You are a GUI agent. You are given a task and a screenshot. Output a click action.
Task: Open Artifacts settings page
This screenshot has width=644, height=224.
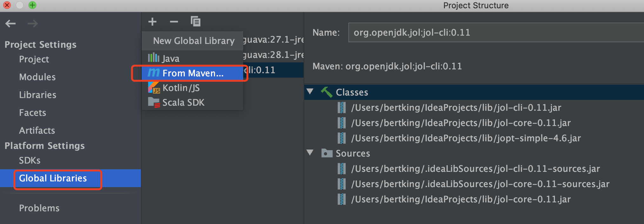[x=37, y=130]
